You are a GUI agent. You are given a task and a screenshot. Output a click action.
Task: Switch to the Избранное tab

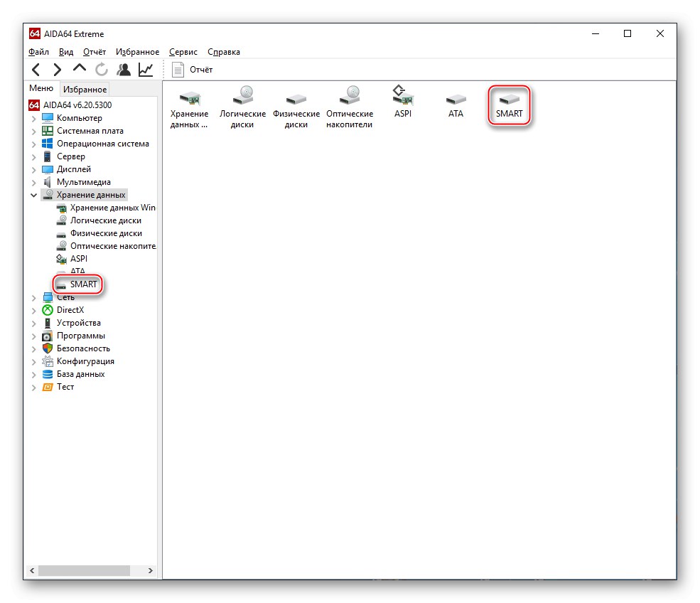point(85,88)
